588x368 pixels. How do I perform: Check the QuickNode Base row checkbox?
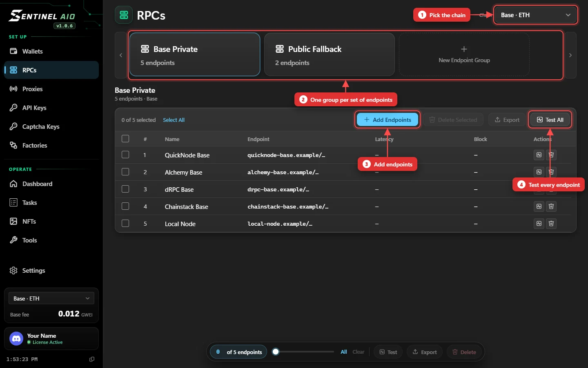click(125, 155)
